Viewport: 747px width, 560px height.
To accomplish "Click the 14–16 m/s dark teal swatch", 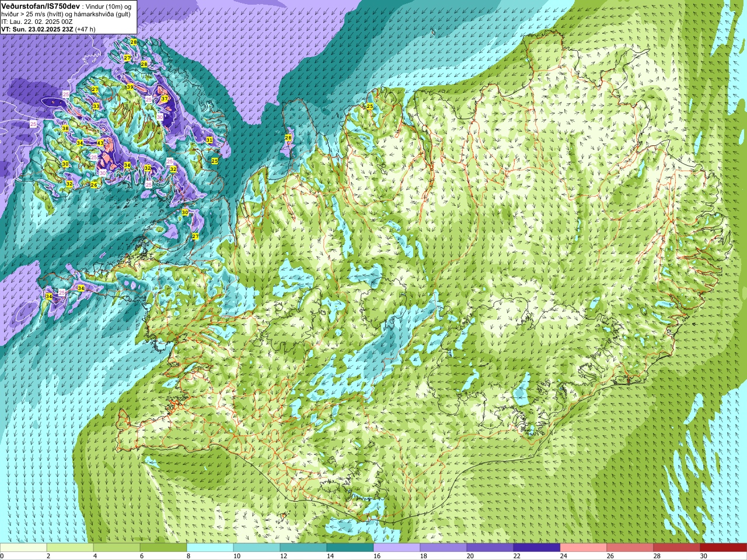I will [350, 548].
